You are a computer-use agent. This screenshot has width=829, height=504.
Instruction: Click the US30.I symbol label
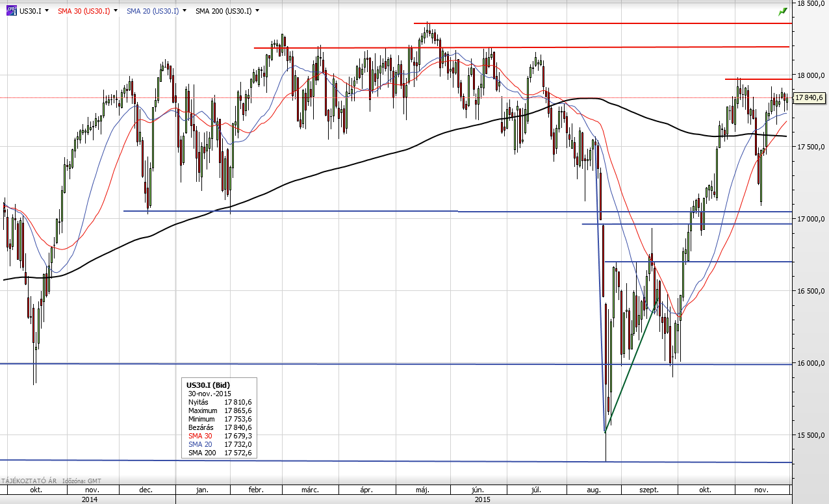[x=30, y=11]
